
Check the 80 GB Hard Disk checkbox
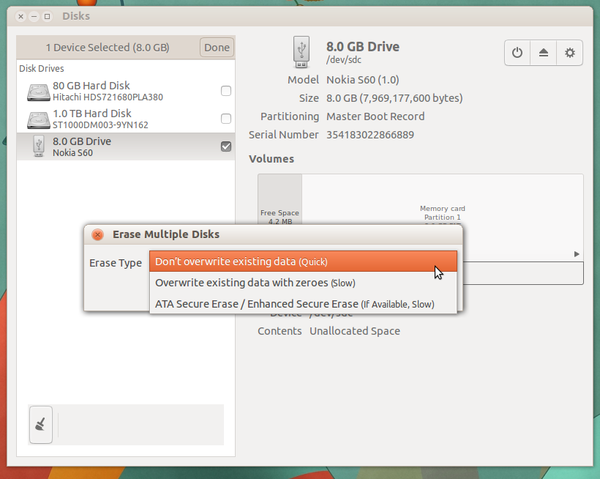click(226, 92)
